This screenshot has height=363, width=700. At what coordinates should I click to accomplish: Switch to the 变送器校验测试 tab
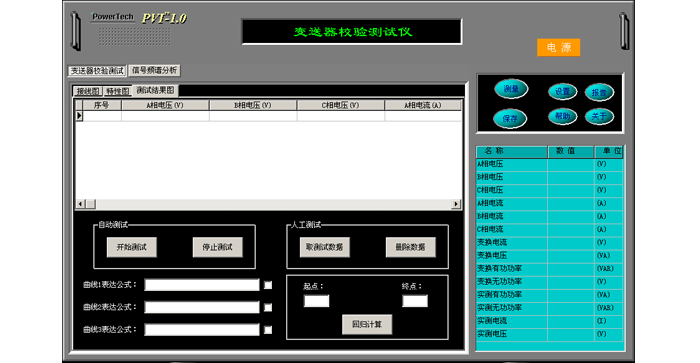coord(97,71)
